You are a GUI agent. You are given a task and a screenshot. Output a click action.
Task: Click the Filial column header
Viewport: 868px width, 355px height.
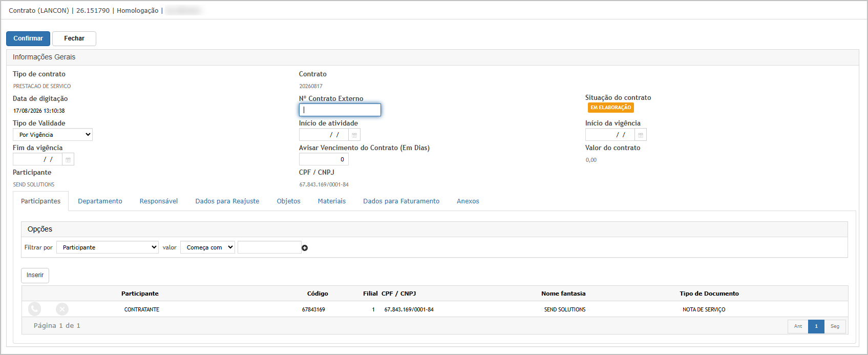(x=370, y=294)
